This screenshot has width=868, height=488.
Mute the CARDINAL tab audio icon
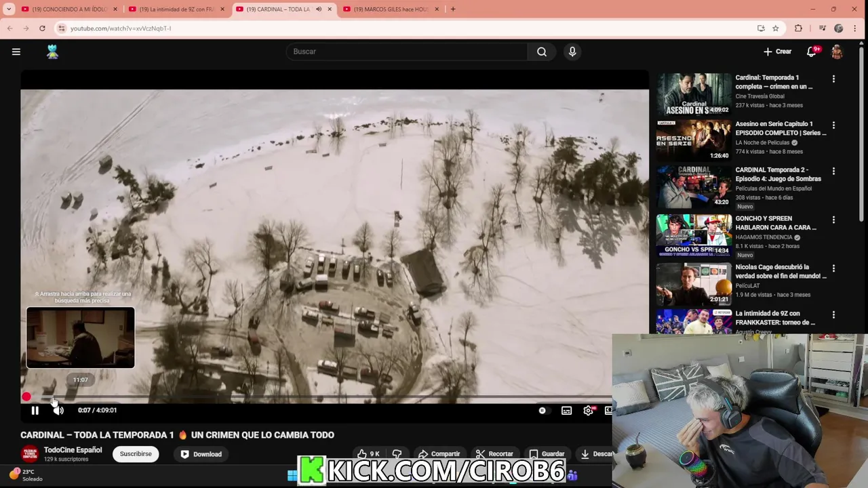point(319,9)
